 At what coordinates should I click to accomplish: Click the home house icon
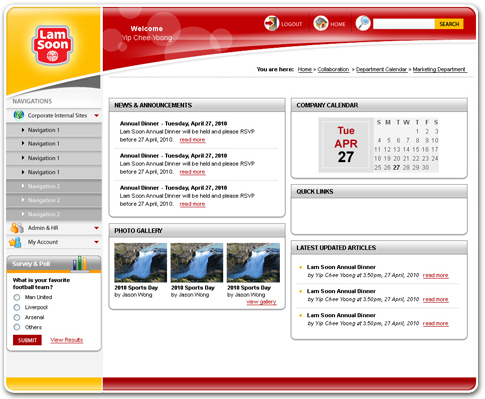[x=321, y=23]
